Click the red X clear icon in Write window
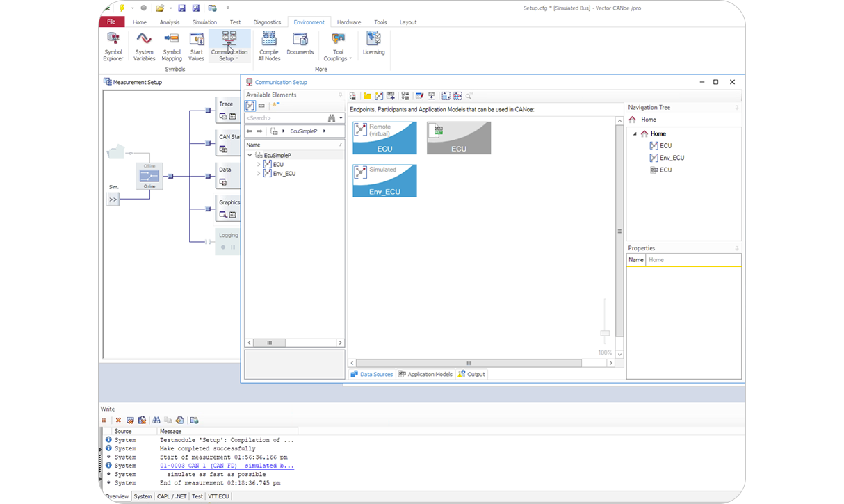844x504 pixels. point(118,420)
